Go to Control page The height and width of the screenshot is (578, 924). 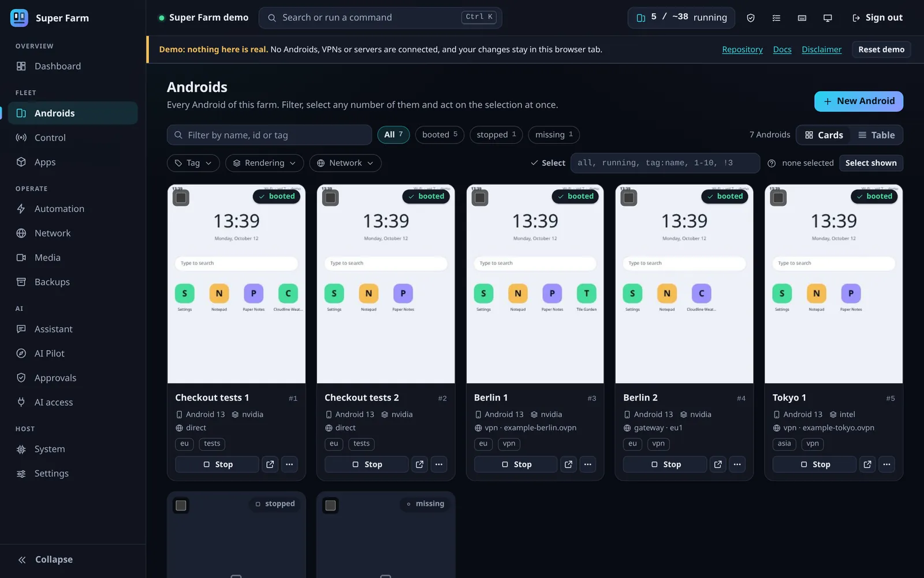[x=73, y=138]
